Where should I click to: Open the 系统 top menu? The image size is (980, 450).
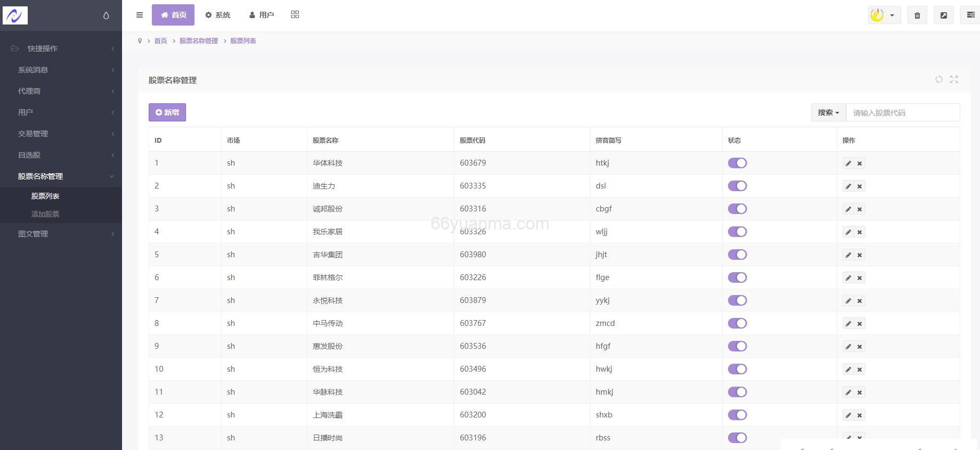coord(217,15)
